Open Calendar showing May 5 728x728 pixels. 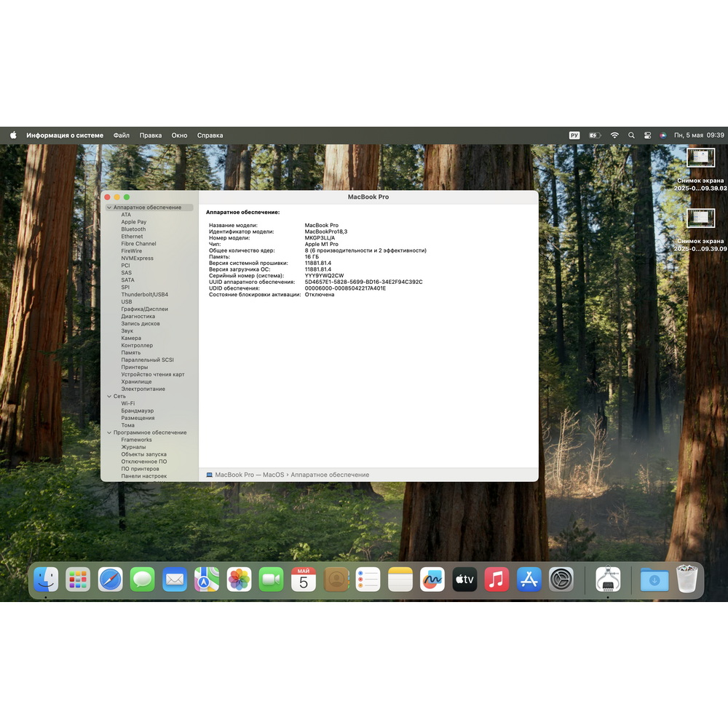pos(303,579)
